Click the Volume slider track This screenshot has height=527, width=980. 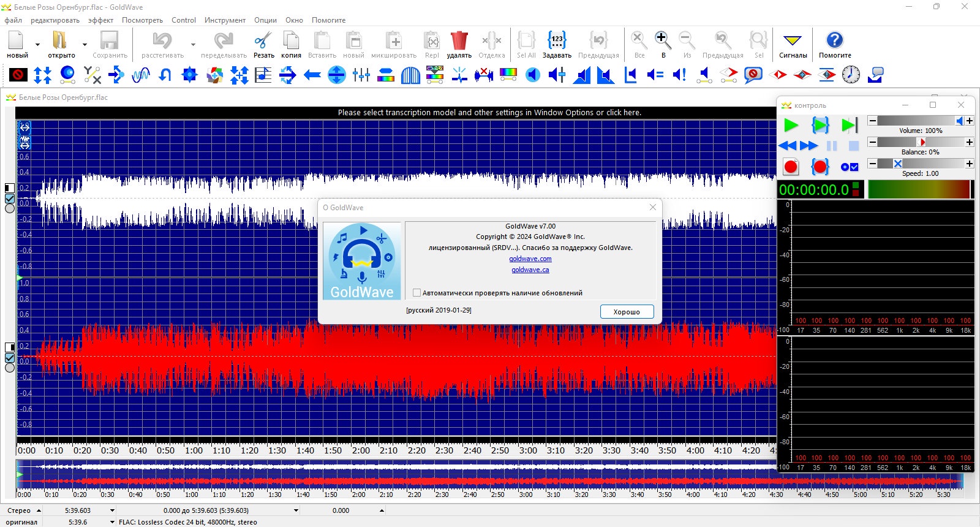pos(916,121)
